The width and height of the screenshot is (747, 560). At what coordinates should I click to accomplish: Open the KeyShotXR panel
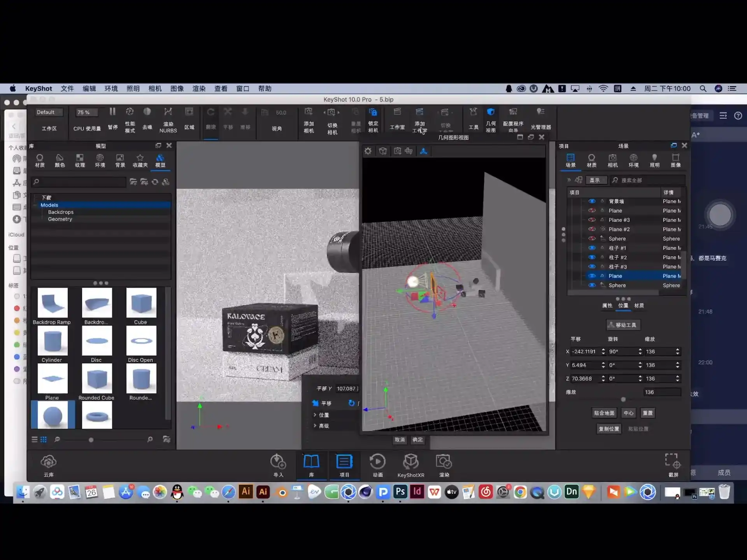[x=410, y=462]
